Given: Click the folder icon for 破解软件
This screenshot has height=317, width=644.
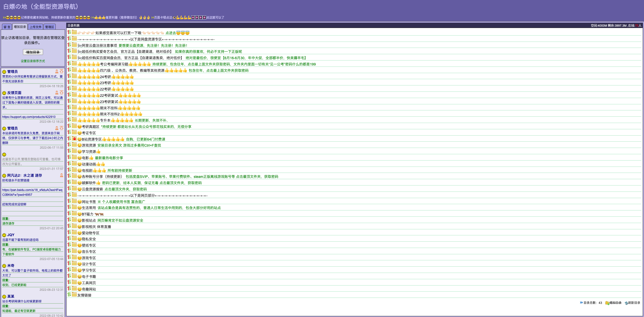Looking at the screenshot, I should (74, 182).
